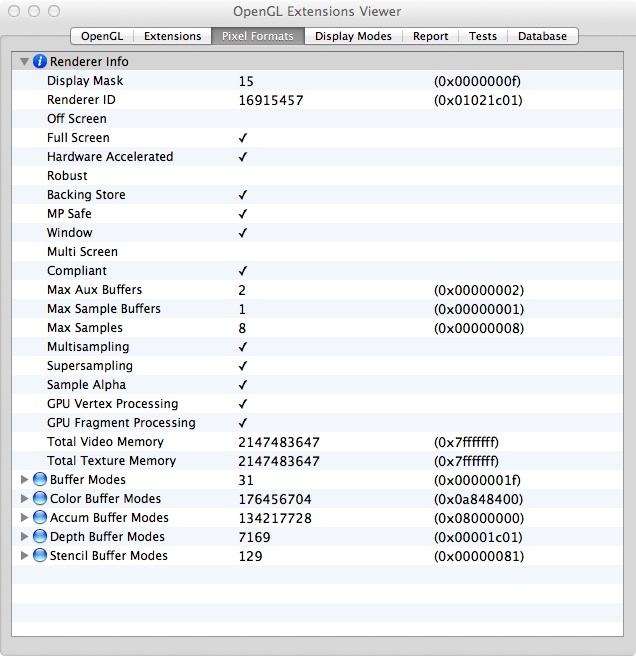This screenshot has height=656, width=636.
Task: Select the Off Screen row
Action: [317, 119]
